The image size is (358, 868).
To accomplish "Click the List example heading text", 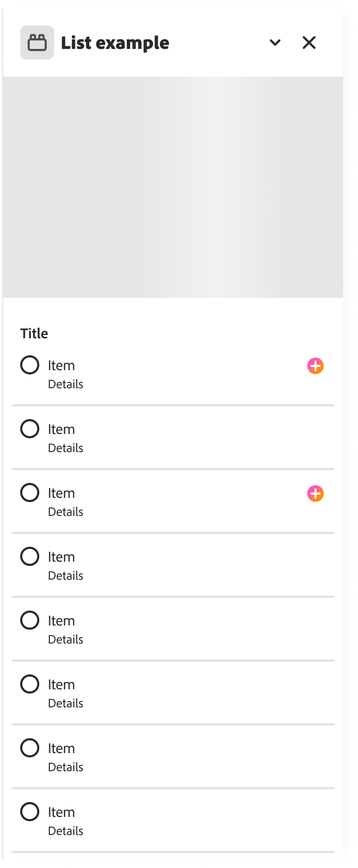I will point(115,43).
